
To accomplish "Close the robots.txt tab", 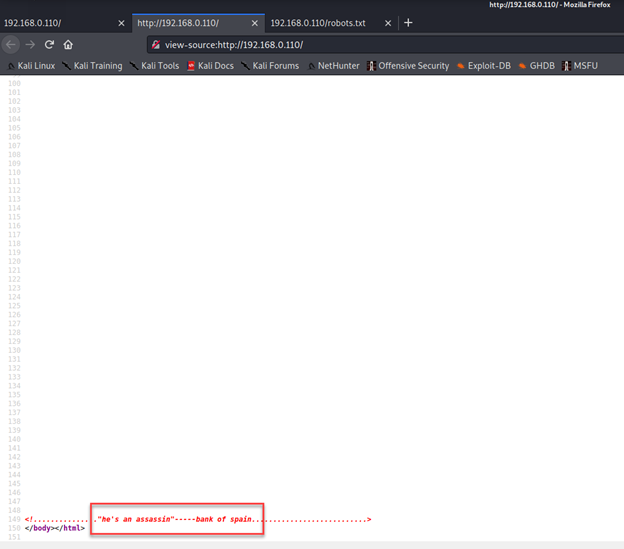I will click(388, 22).
